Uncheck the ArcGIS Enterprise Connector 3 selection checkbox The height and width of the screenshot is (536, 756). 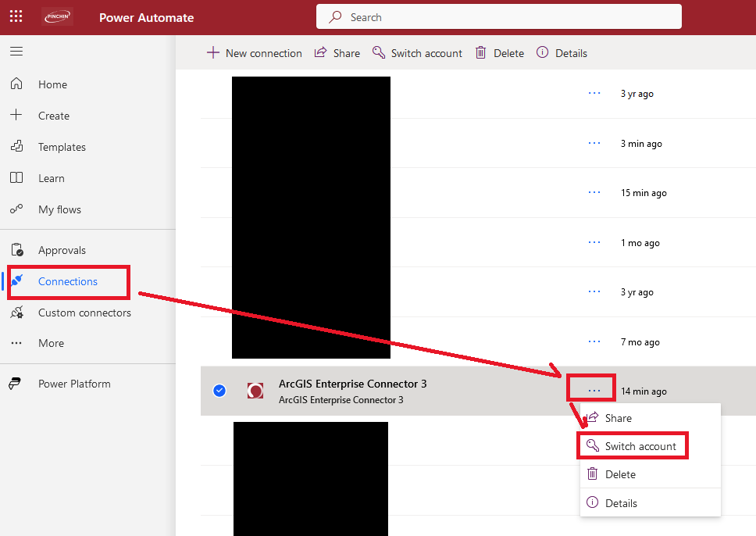click(x=219, y=390)
